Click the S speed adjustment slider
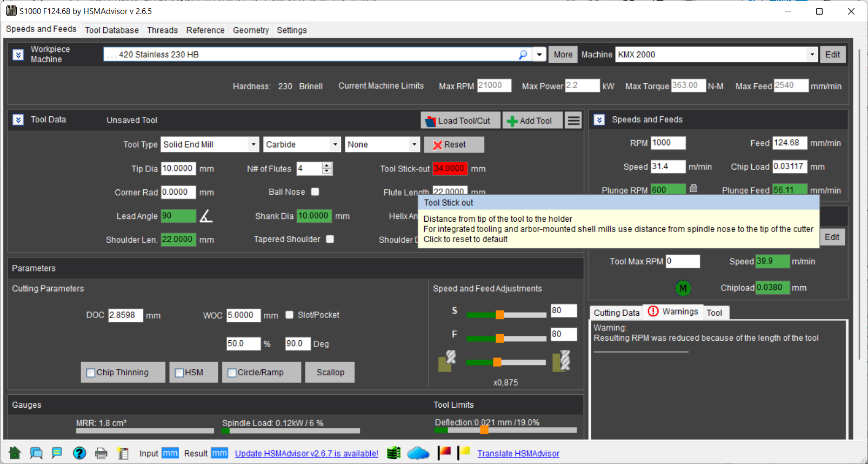The height and width of the screenshot is (464, 868). (500, 315)
